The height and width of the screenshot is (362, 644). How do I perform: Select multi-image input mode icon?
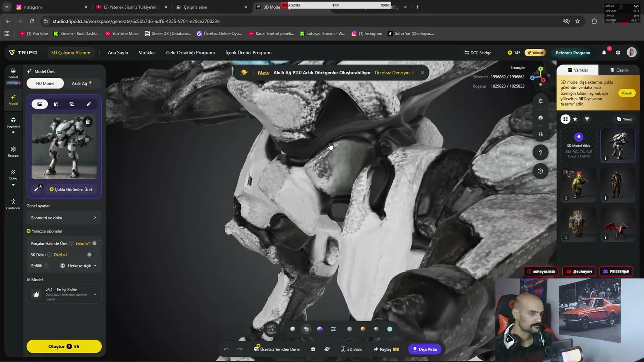pyautogui.click(x=72, y=104)
